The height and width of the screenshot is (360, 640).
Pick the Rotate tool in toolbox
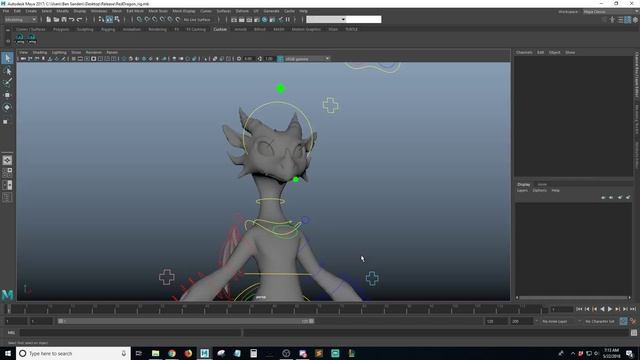tap(7, 107)
